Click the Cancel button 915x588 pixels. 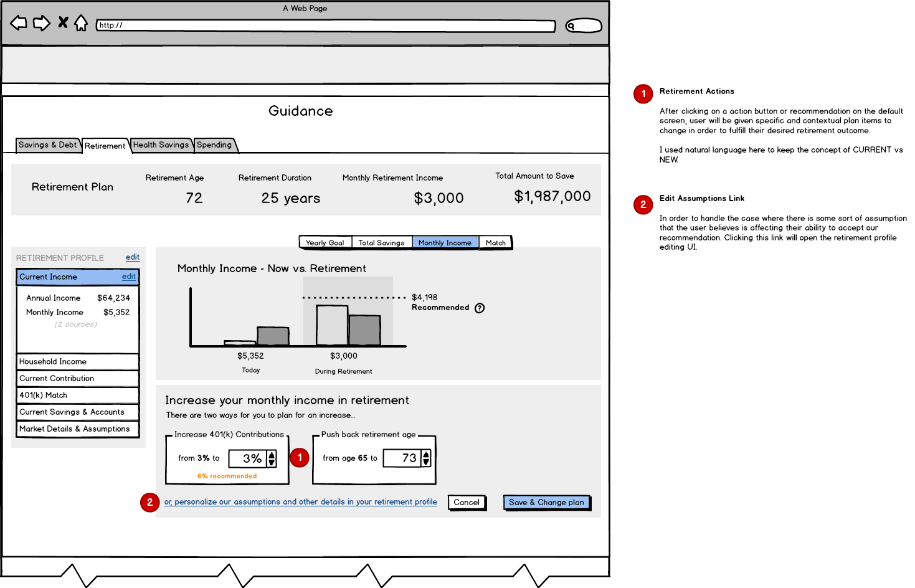point(467,503)
